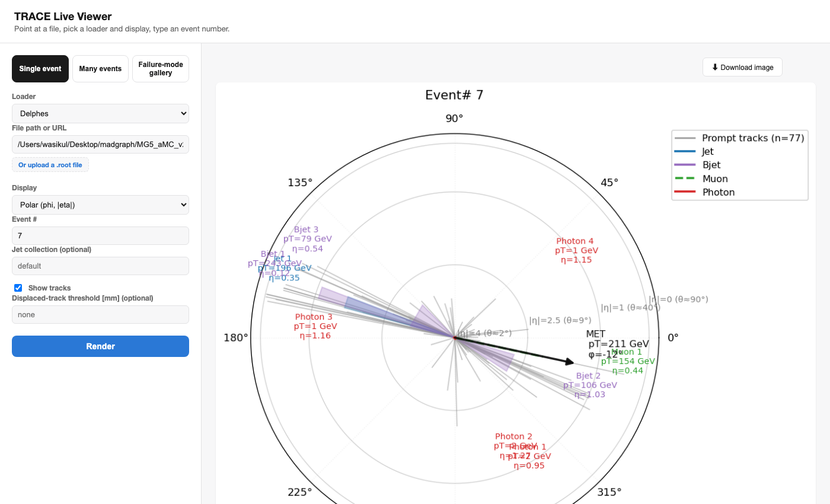
Task: Open the Display dropdown showing Polar
Action: (x=100, y=205)
